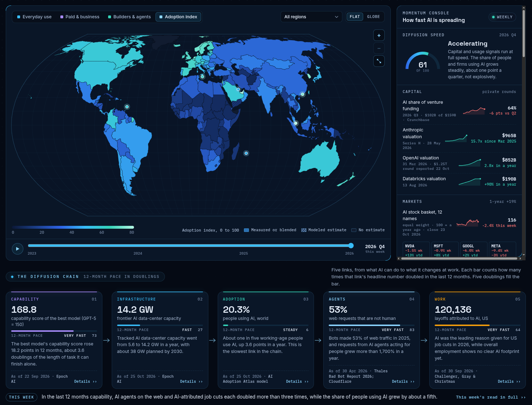Open the MSFT stock card
532x405 pixels.
(x=445, y=250)
